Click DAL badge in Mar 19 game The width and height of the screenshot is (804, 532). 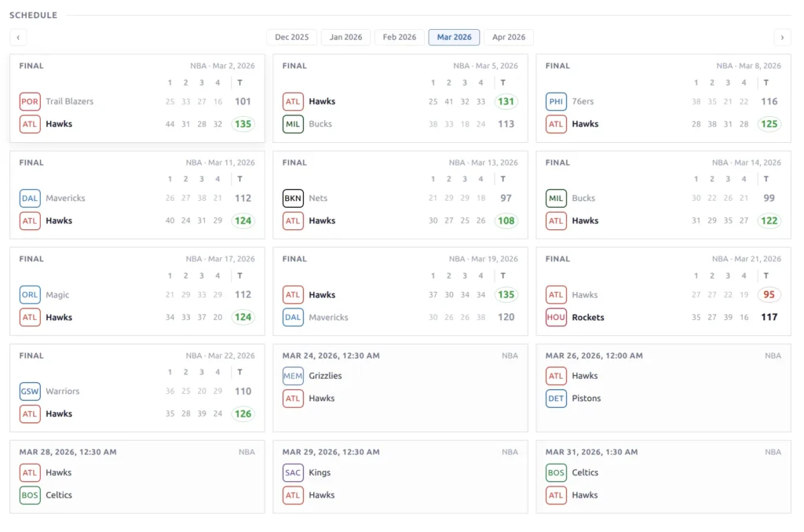[x=293, y=317]
